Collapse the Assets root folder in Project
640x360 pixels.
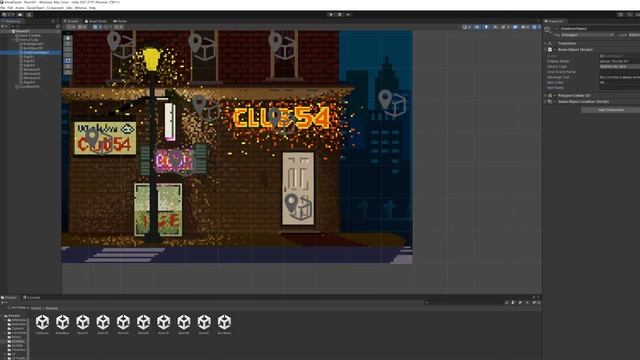[2, 316]
